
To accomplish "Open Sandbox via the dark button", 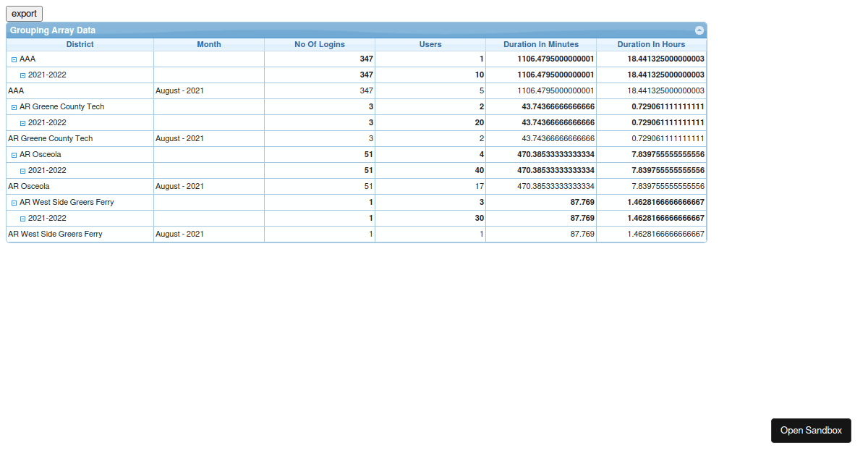I will coord(811,431).
